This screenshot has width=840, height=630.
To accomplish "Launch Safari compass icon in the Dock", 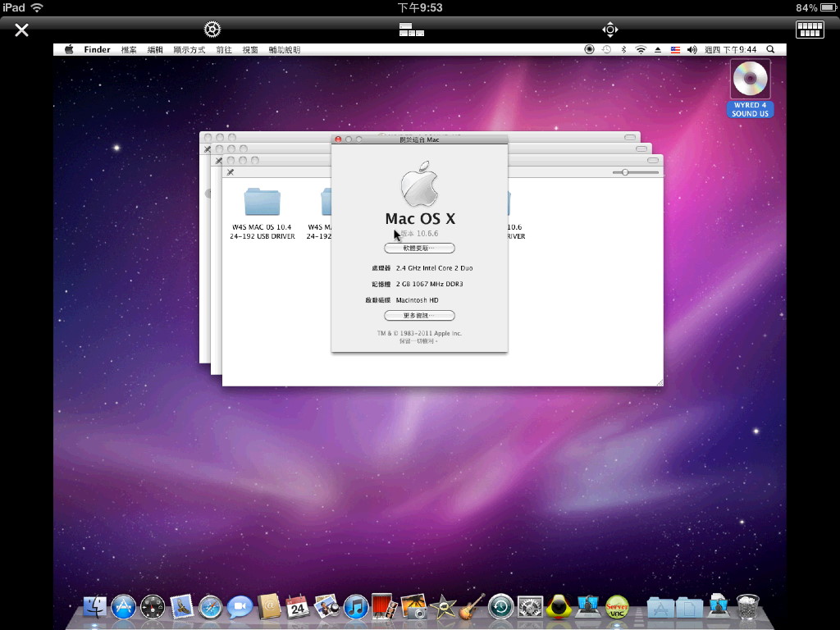I will point(210,608).
